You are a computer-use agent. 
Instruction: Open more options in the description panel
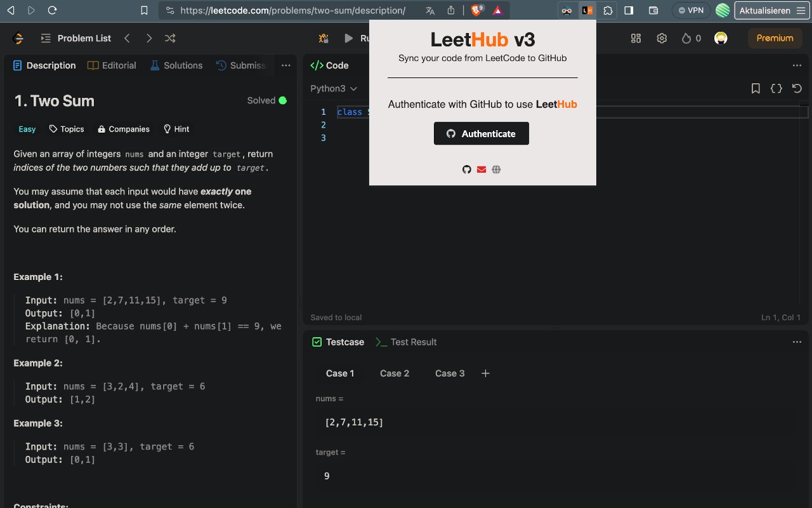tap(286, 65)
